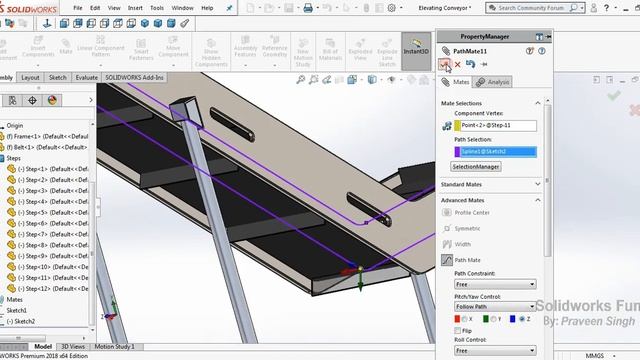The height and width of the screenshot is (360, 640).
Task: Open the Tools menu
Action: click(x=157, y=8)
